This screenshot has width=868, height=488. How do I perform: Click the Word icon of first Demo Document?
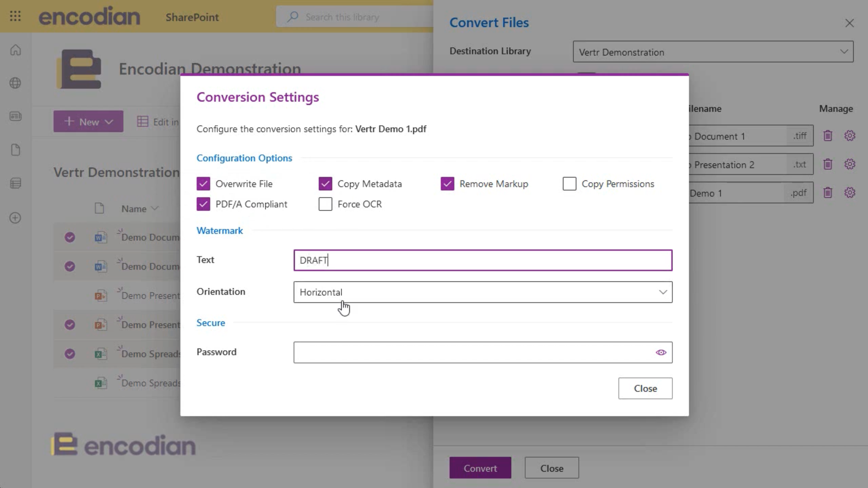pos(100,237)
